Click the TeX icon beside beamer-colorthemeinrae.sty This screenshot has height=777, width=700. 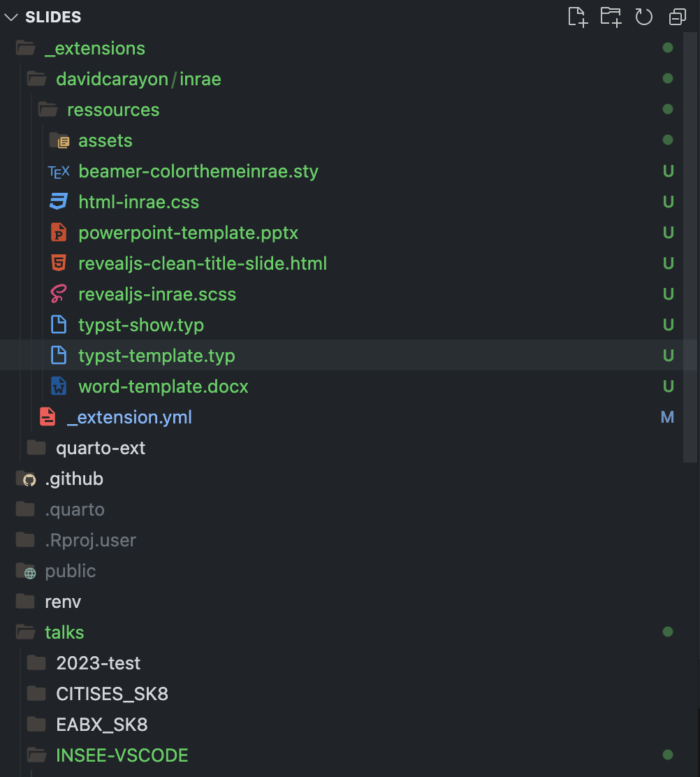(x=59, y=171)
